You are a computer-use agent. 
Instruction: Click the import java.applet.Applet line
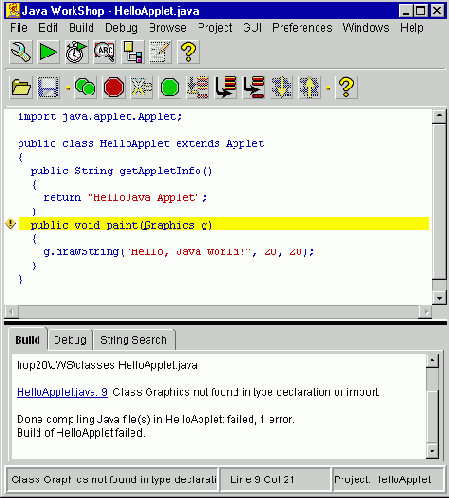click(100, 117)
